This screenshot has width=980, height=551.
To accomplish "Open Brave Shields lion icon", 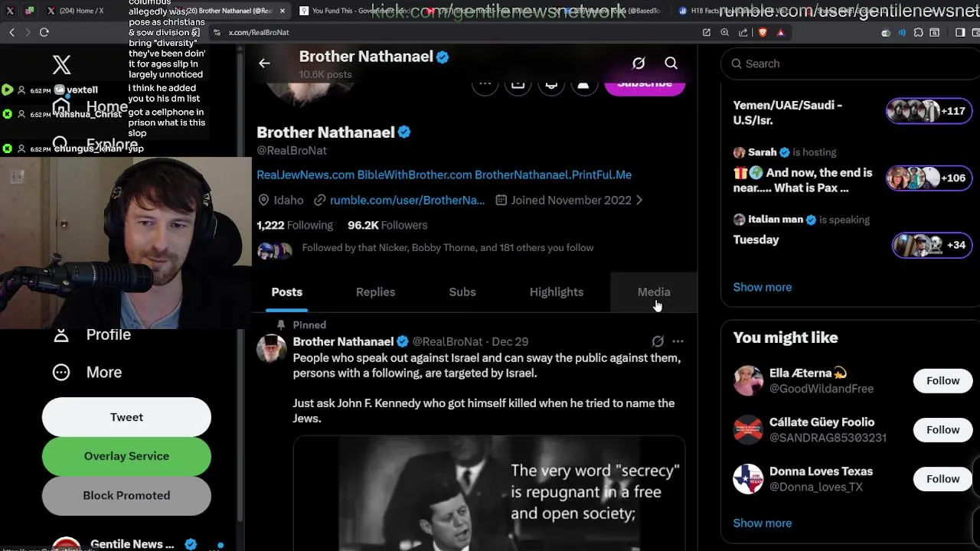I will pos(763,32).
